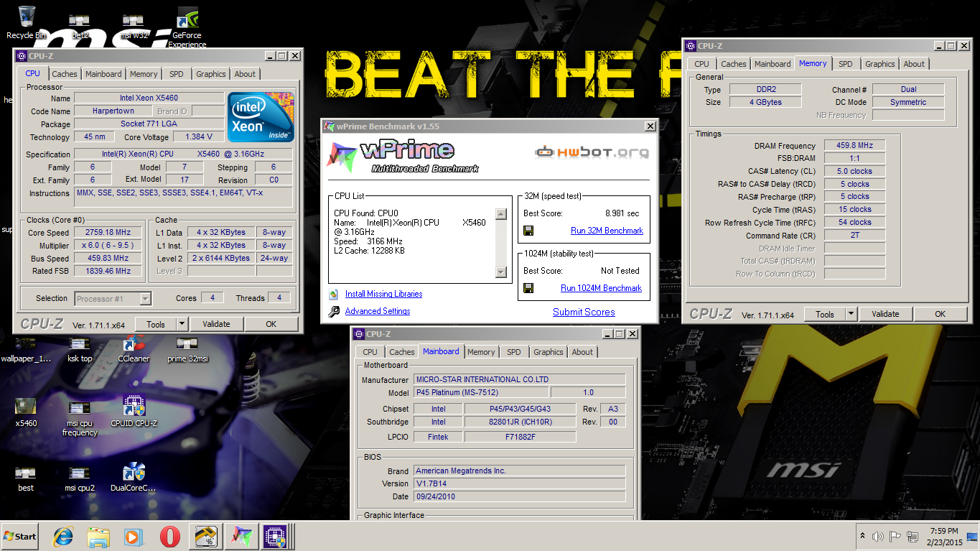Image resolution: width=980 pixels, height=551 pixels.
Task: Open Memory tab in Mainboard CPU-Z window
Action: point(481,352)
